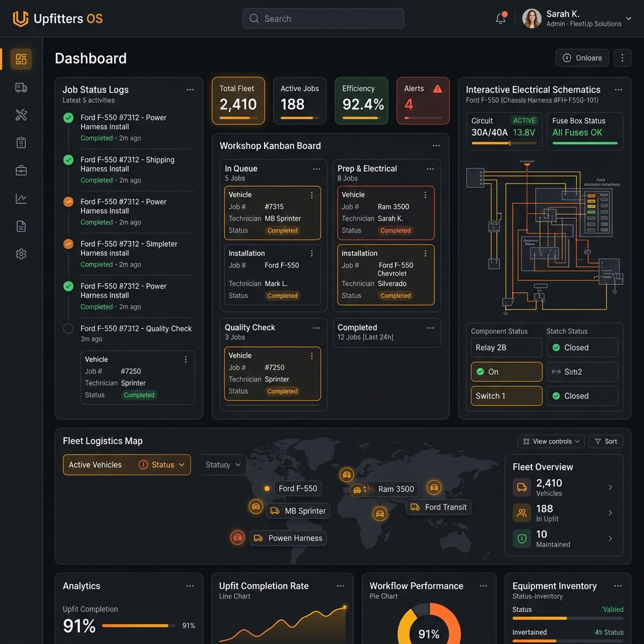Click the Sort button
The image size is (644, 644).
pyautogui.click(x=606, y=441)
